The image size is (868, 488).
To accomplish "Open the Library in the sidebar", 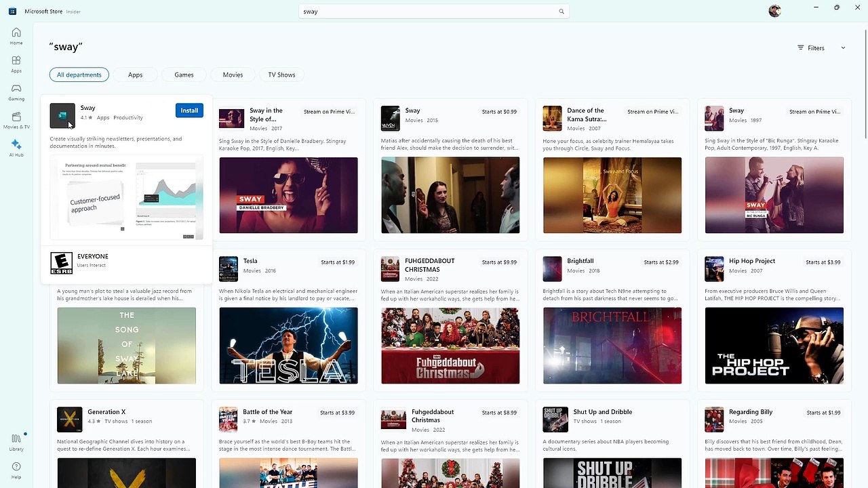I will click(x=16, y=442).
